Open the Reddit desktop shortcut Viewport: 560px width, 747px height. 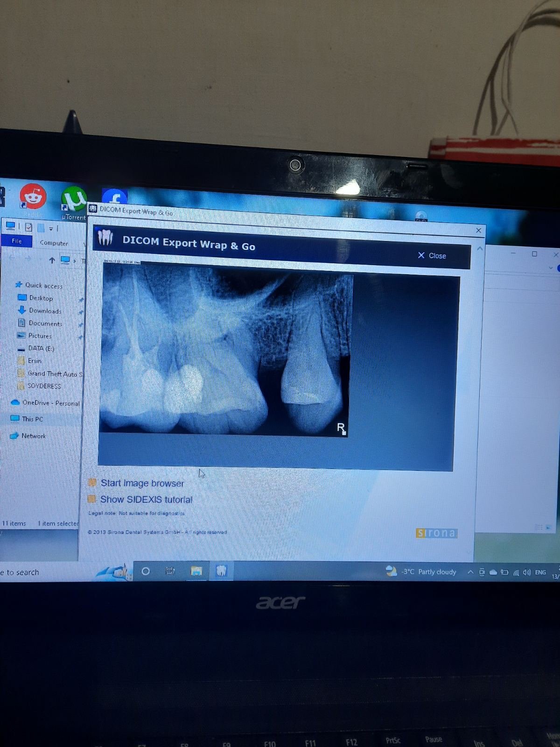pyautogui.click(x=33, y=197)
